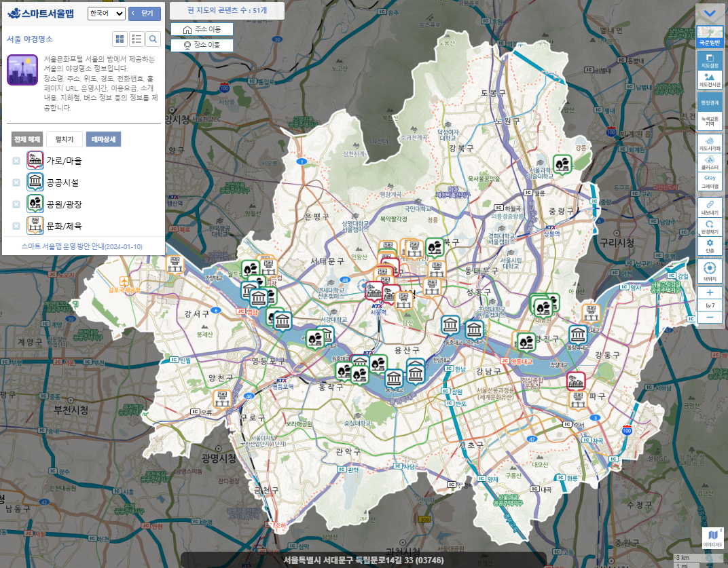Viewport: 728px width, 568px height.
Task: Open the 한국어 language dropdown
Action: point(107,14)
